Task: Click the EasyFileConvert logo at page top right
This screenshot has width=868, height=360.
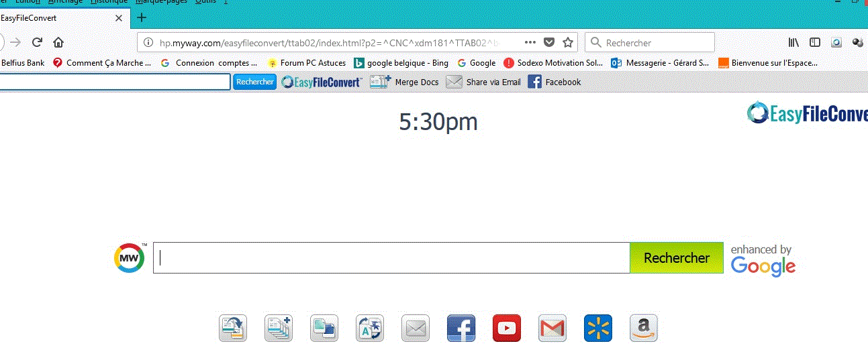Action: tap(808, 113)
